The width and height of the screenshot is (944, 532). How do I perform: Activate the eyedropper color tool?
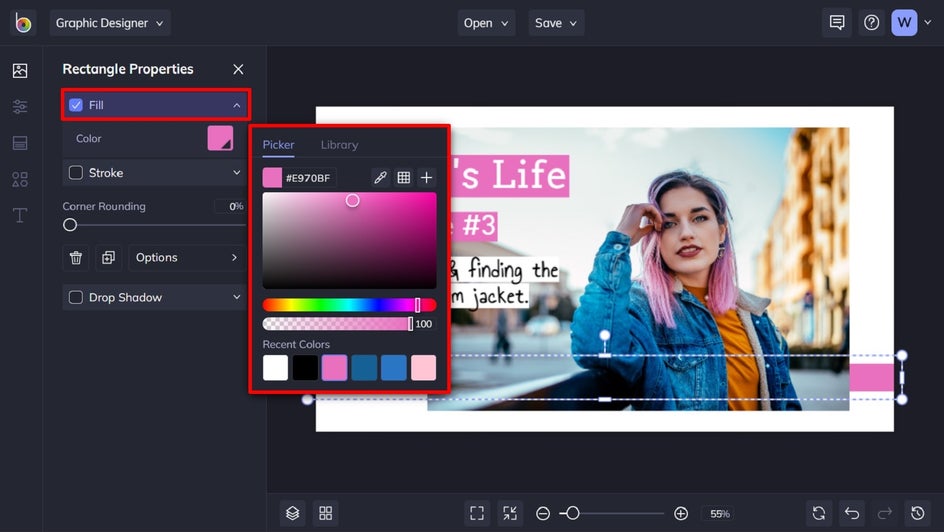(x=380, y=178)
